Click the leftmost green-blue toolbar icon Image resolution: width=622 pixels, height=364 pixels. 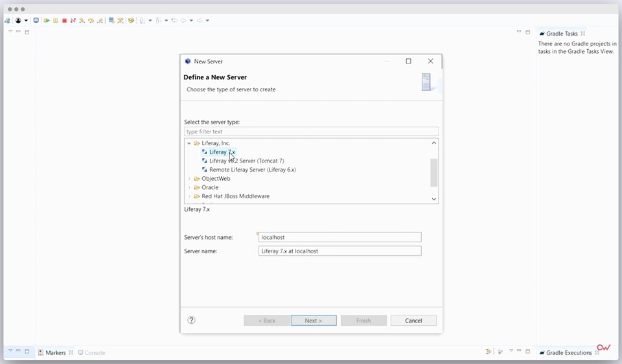pyautogui.click(x=7, y=21)
